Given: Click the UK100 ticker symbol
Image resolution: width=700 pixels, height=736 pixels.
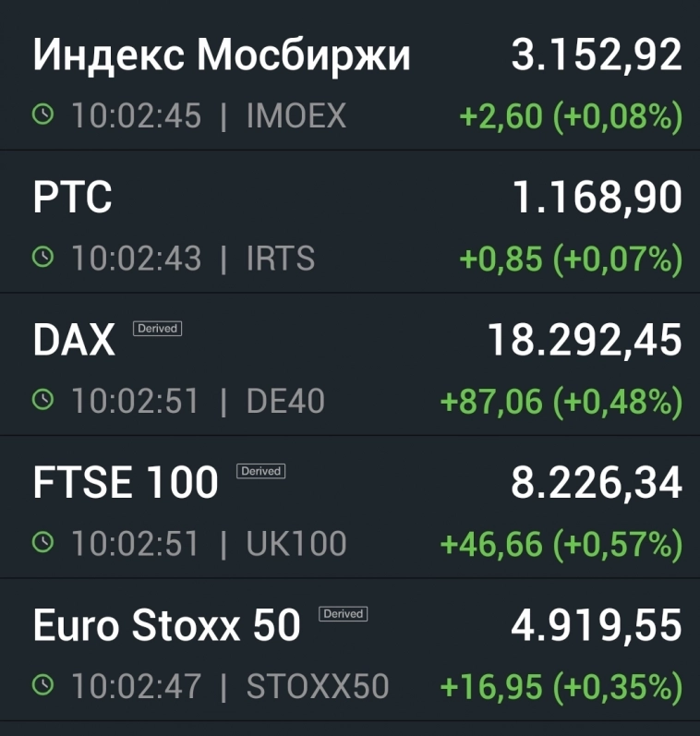Looking at the screenshot, I should click(x=296, y=544).
